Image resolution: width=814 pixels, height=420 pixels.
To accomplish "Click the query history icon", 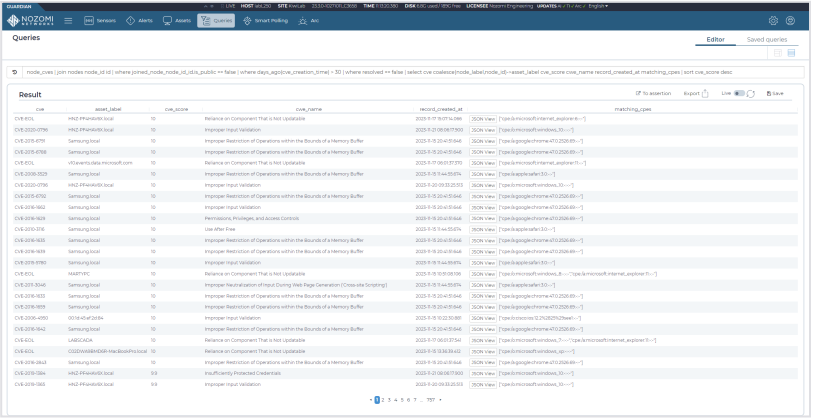I will click(x=15, y=72).
